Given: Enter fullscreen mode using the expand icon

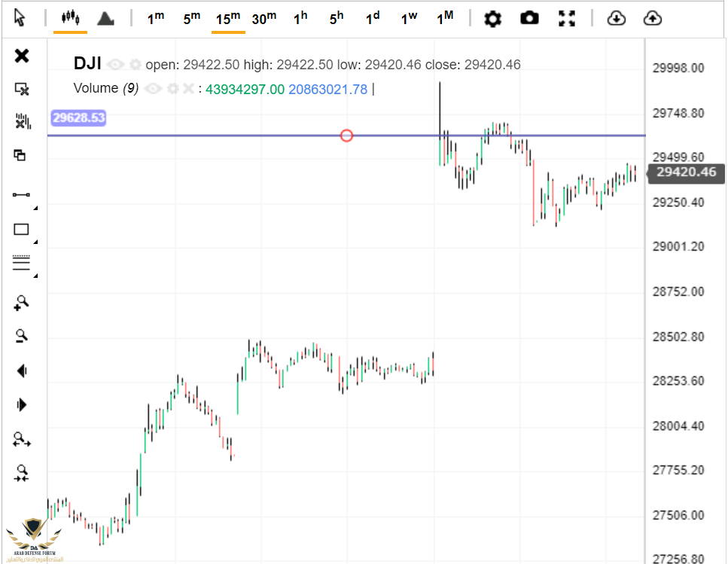Looking at the screenshot, I should [x=567, y=18].
